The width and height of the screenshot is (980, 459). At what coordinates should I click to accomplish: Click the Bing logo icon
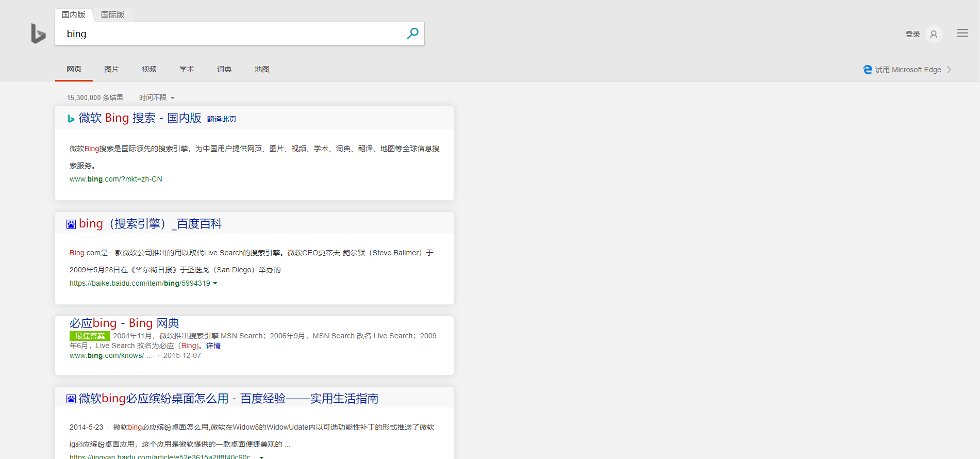pos(38,34)
